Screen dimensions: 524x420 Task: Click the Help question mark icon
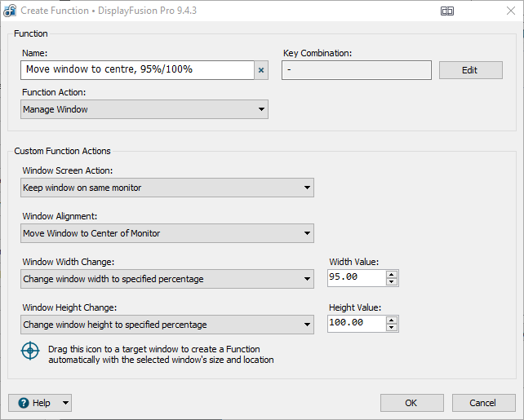click(24, 403)
